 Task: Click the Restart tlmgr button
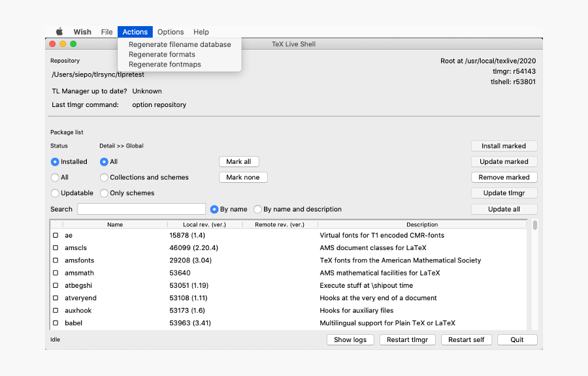[407, 339]
